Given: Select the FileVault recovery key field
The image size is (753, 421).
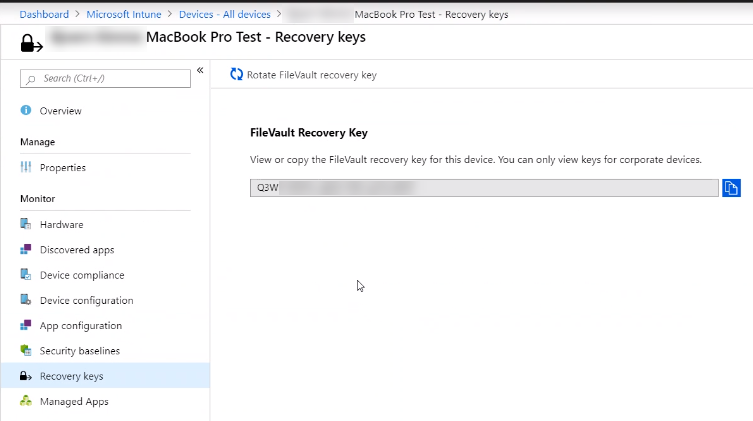Looking at the screenshot, I should [484, 188].
